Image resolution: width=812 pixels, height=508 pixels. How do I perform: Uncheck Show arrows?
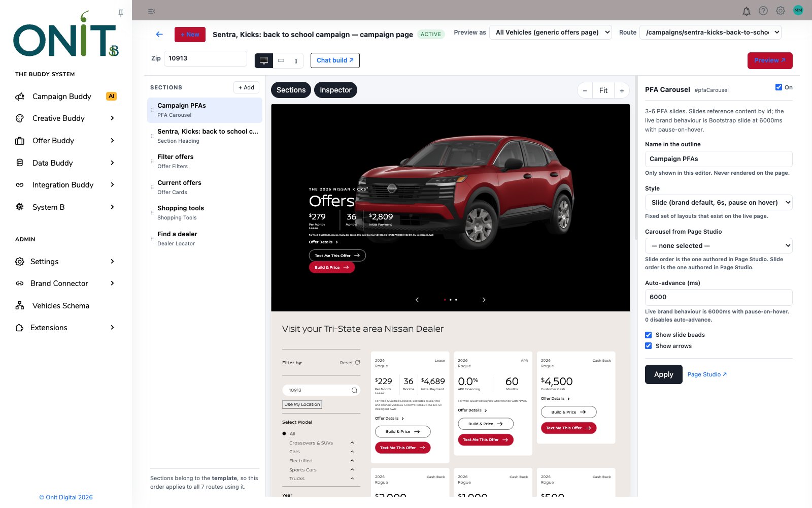[648, 346]
